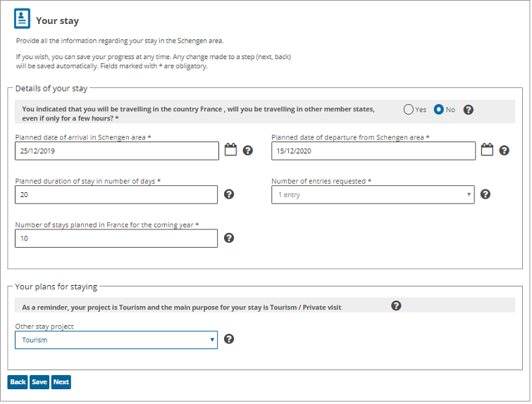
Task: Show help for Other stay project
Action: (x=228, y=339)
